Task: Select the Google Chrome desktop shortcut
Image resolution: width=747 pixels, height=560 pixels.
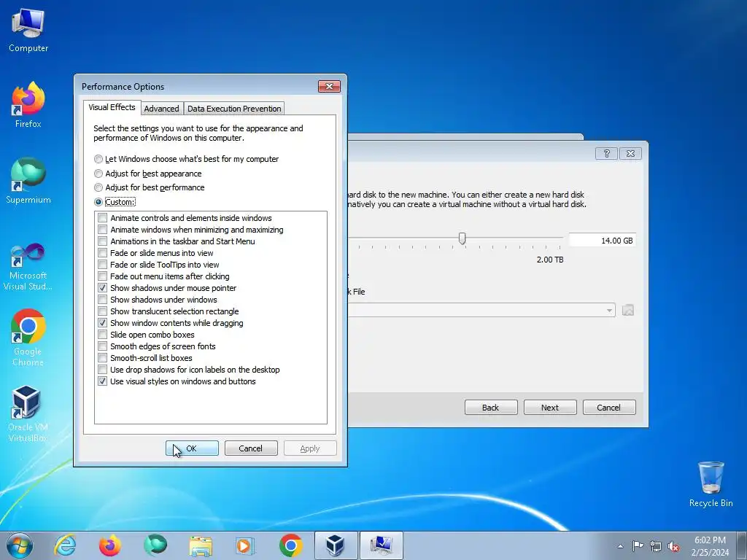Action: click(x=28, y=338)
